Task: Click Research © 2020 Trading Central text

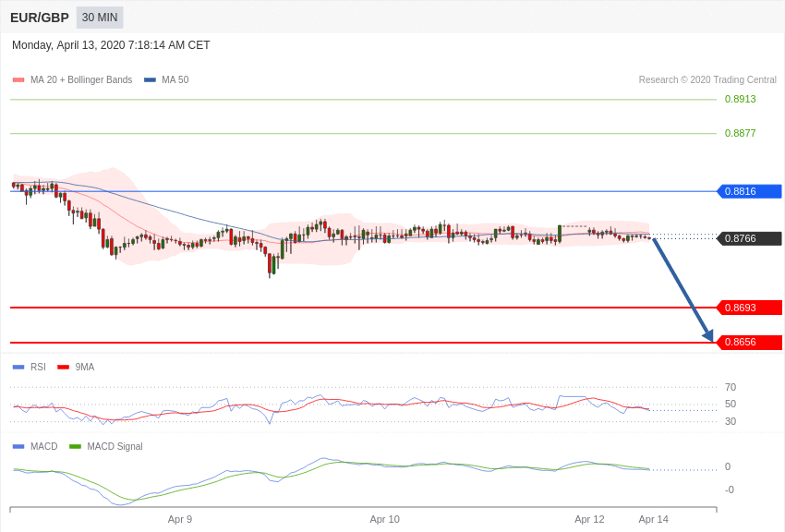Action: (x=707, y=79)
